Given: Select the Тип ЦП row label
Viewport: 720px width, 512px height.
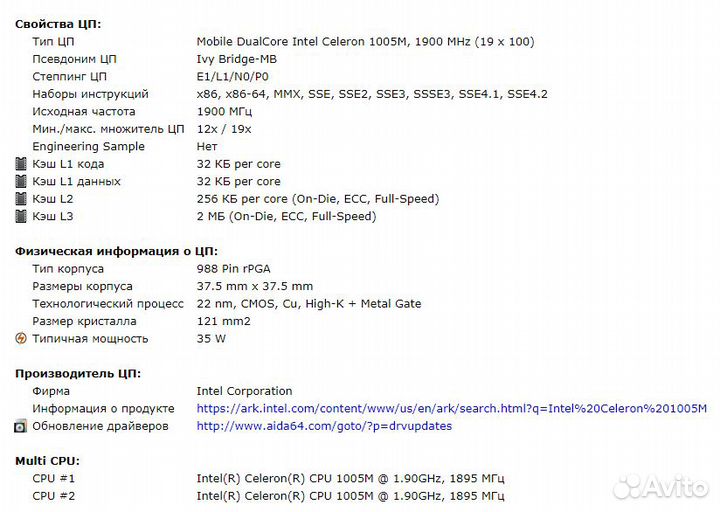Looking at the screenshot, I should (x=53, y=41).
